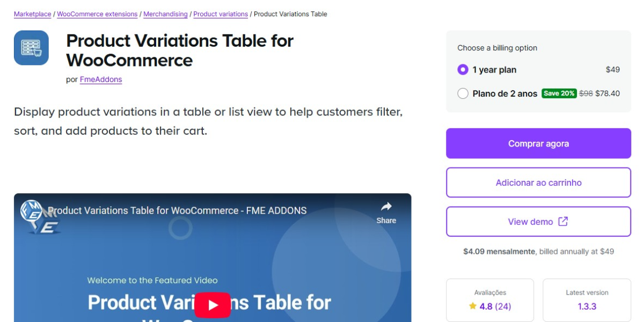Click the yellow rating star icon
This screenshot has width=644, height=322.
pyautogui.click(x=472, y=306)
